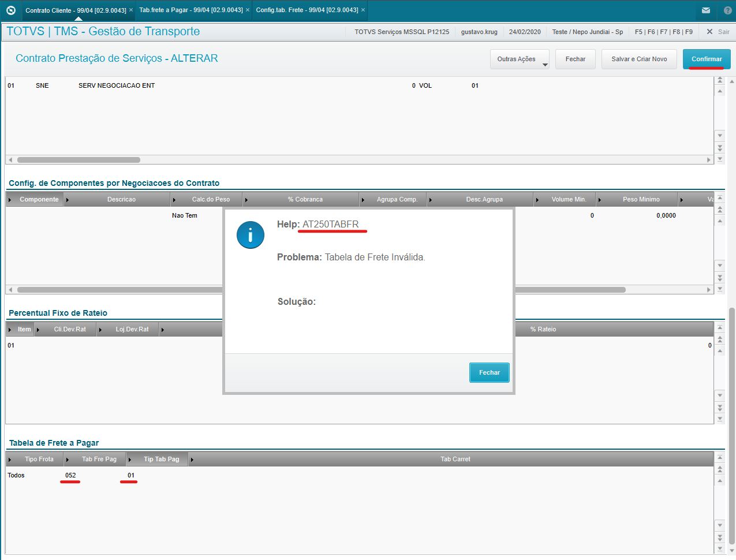Click the arrow before the Tab Fre Pag column
The height and width of the screenshot is (560, 736).
pyautogui.click(x=68, y=460)
